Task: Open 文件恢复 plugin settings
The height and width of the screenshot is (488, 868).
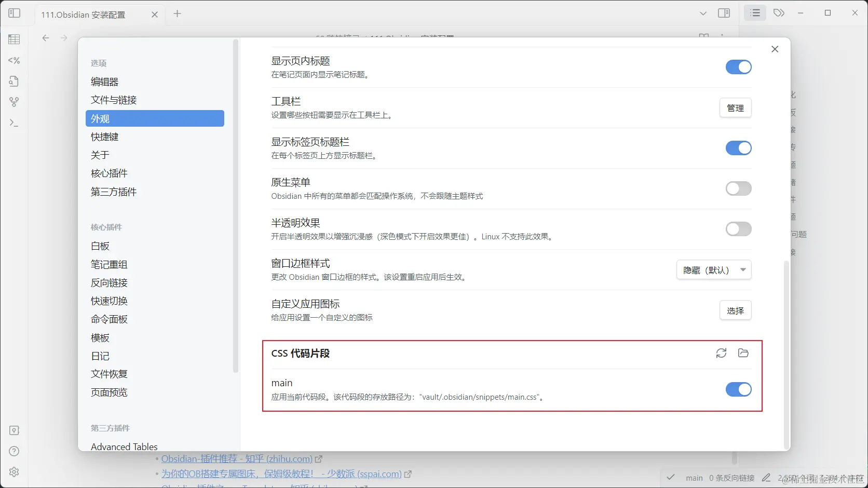Action: tap(155, 374)
